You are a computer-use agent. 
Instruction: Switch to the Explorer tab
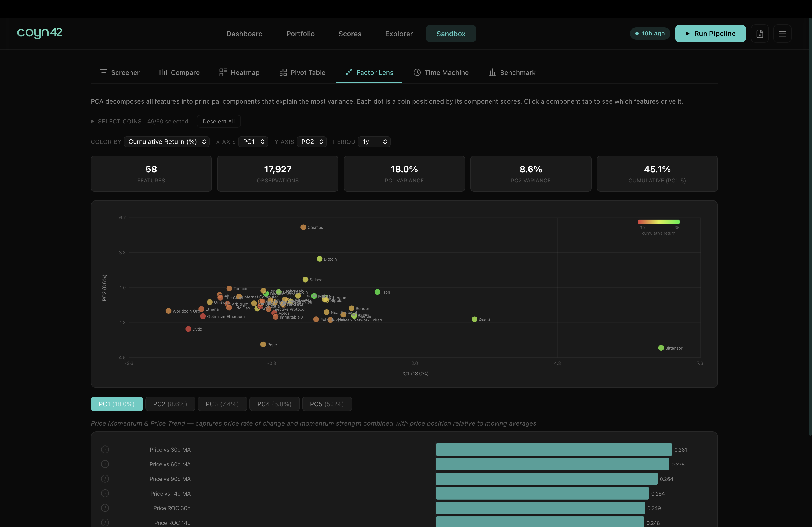(399, 33)
